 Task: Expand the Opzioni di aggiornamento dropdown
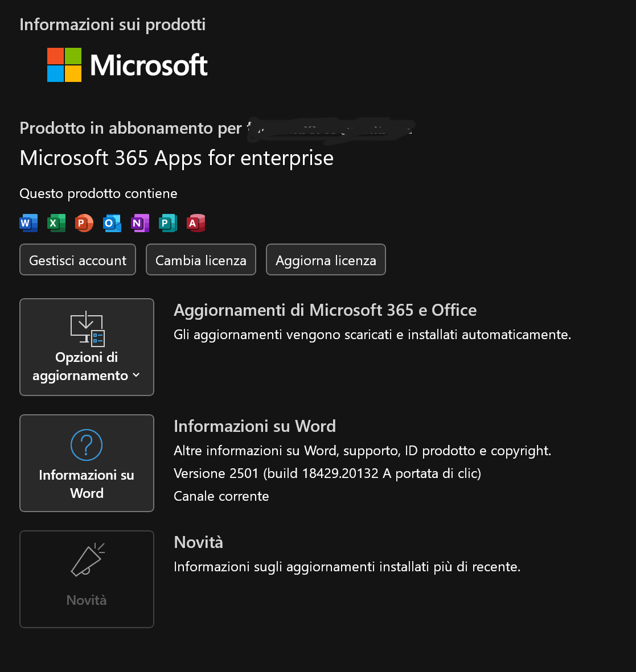[x=87, y=347]
